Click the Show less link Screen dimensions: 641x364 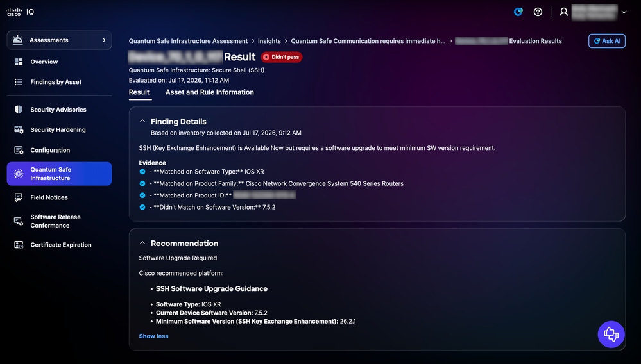click(154, 336)
